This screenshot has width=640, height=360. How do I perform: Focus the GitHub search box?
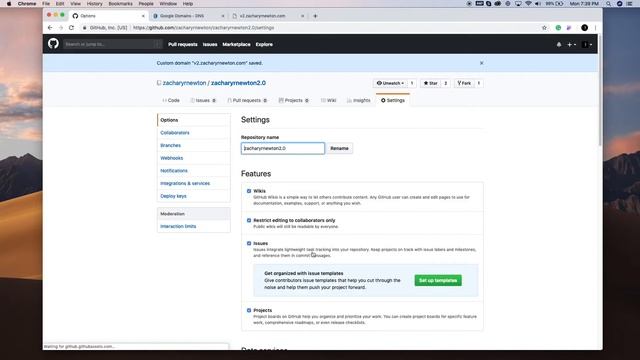tap(113, 44)
